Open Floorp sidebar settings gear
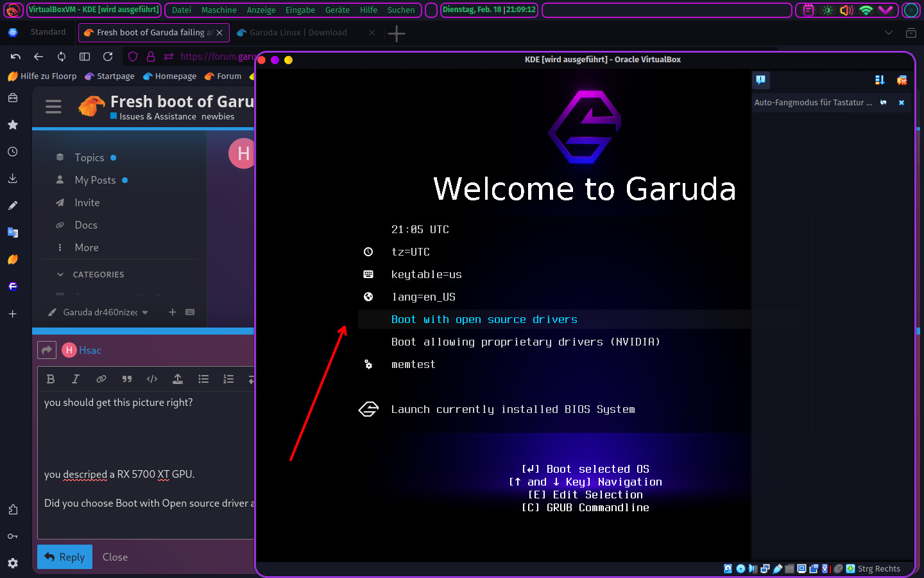 (13, 563)
